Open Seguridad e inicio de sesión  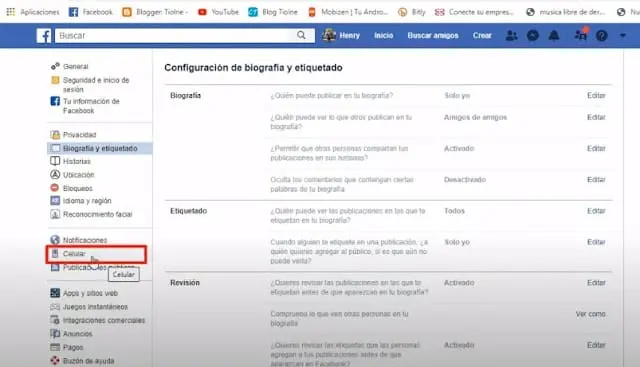(x=96, y=85)
